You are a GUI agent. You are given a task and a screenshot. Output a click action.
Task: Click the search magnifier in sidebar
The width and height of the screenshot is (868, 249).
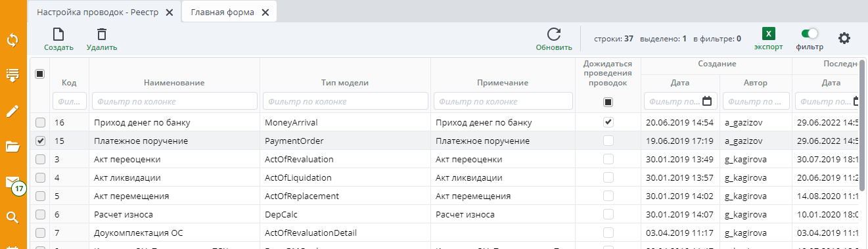12,217
